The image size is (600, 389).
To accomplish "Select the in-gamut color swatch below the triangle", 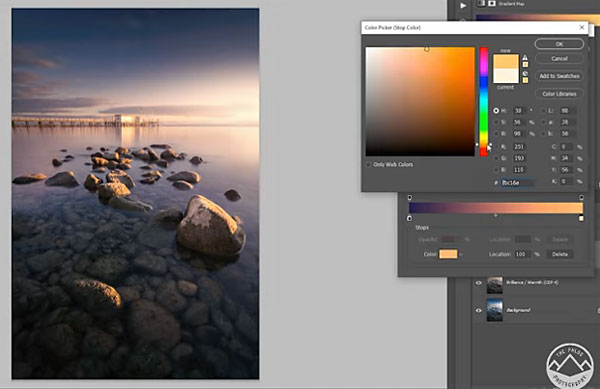I will [525, 64].
